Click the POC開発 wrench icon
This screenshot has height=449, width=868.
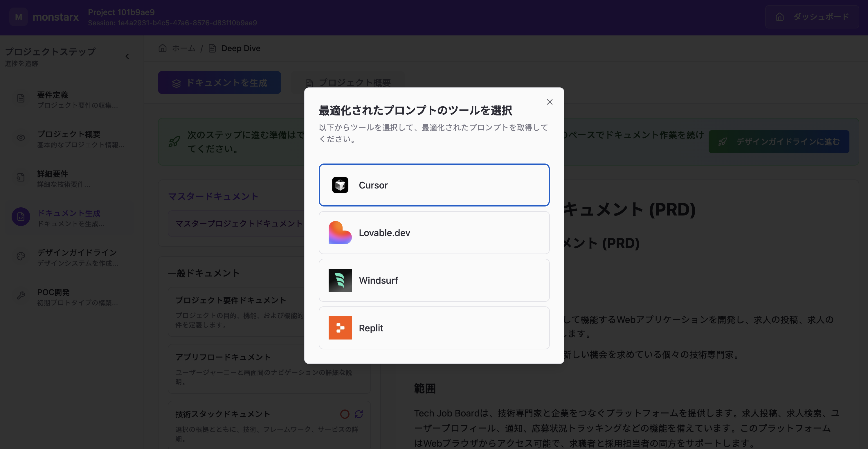pos(21,296)
